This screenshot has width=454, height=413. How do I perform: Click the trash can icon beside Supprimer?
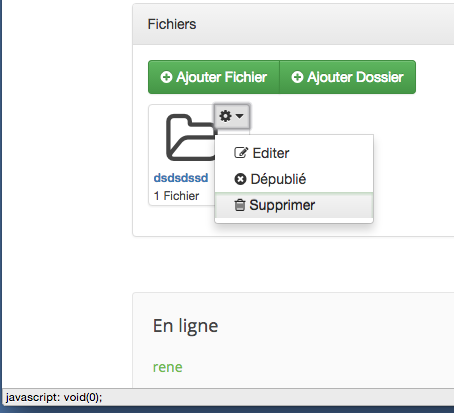tap(240, 205)
